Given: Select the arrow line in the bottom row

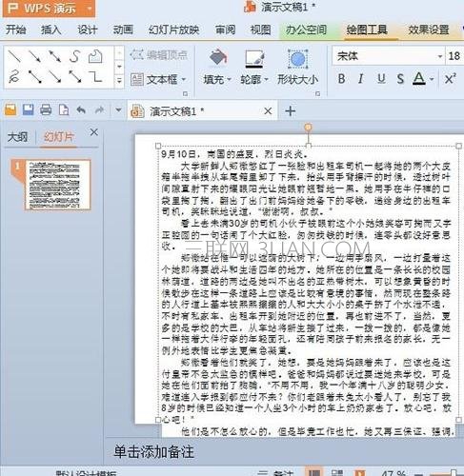Looking at the screenshot, I should [54, 77].
